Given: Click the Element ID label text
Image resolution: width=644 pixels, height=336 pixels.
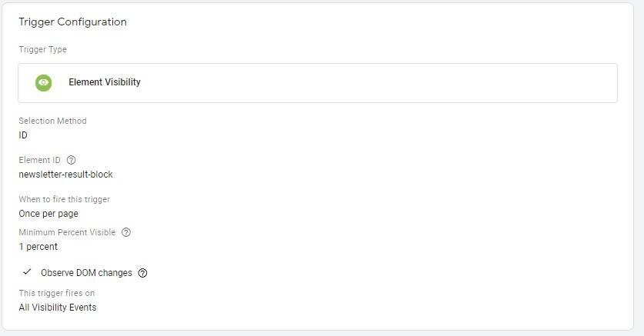Looking at the screenshot, I should 39,160.
